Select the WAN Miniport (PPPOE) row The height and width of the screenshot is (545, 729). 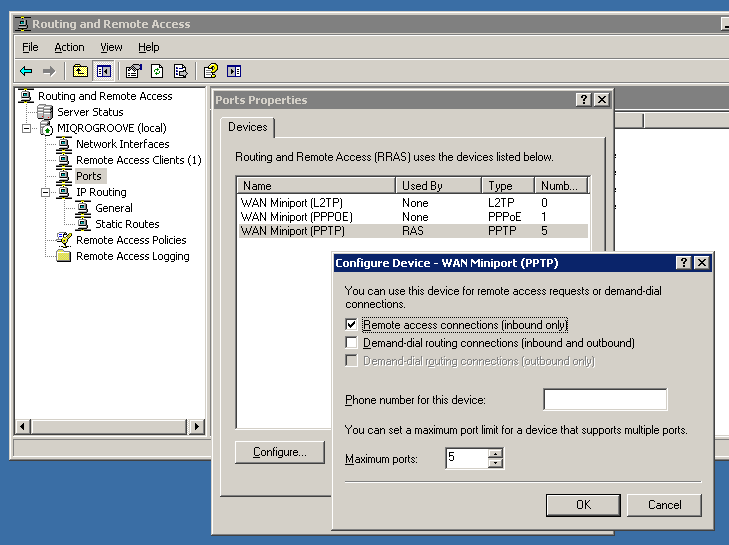(x=413, y=217)
